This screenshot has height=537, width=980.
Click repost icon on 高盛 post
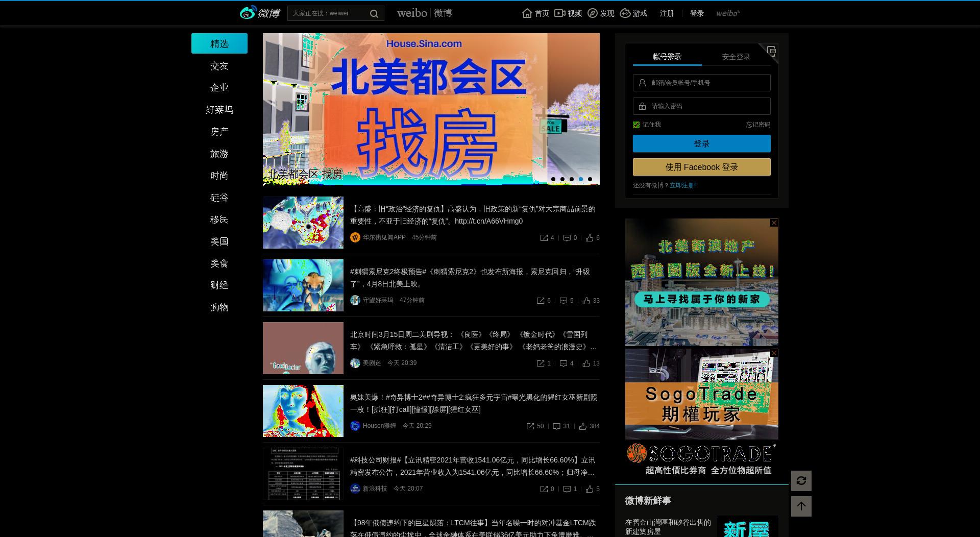(x=544, y=238)
